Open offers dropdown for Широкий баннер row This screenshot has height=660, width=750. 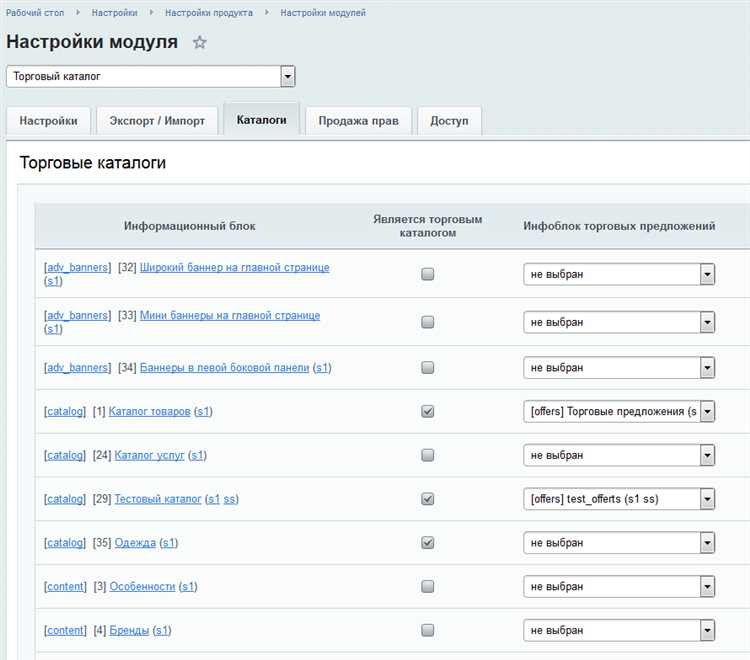619,275
